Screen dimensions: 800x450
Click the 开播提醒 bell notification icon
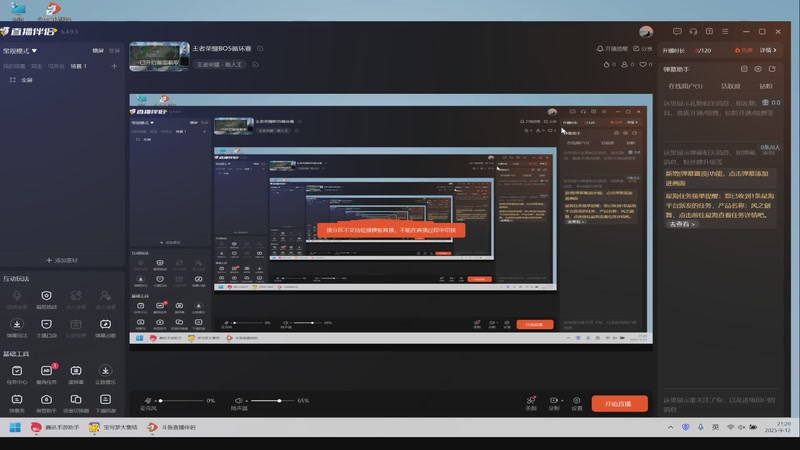[600, 48]
